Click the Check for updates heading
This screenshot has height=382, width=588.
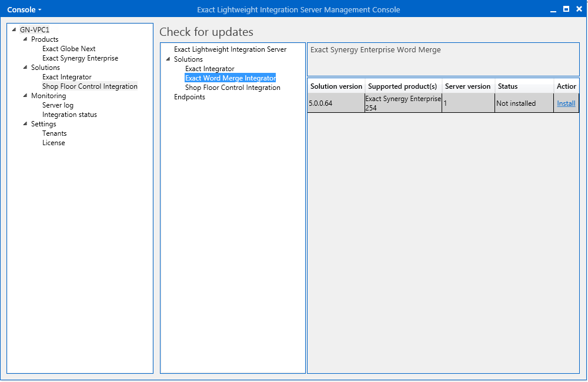tap(206, 32)
